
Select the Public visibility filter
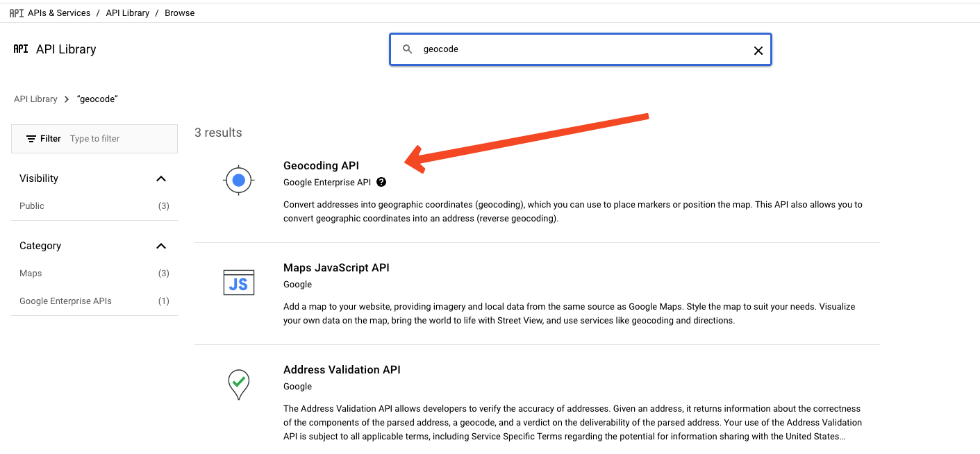pyautogui.click(x=94, y=206)
